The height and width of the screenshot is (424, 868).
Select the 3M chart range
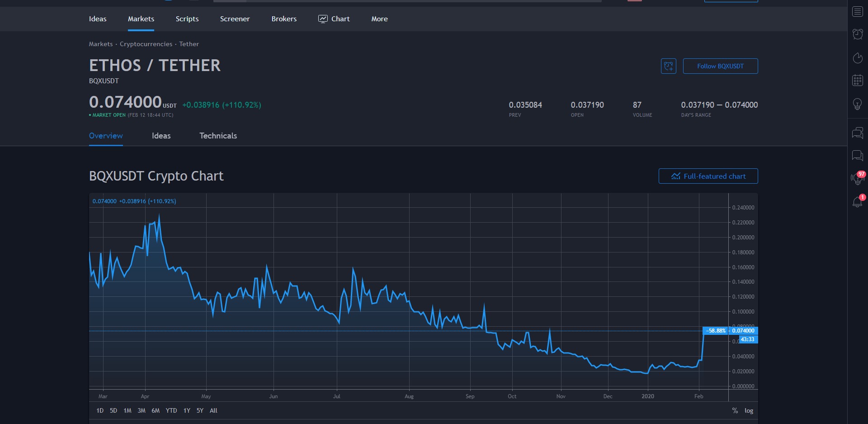coord(142,410)
